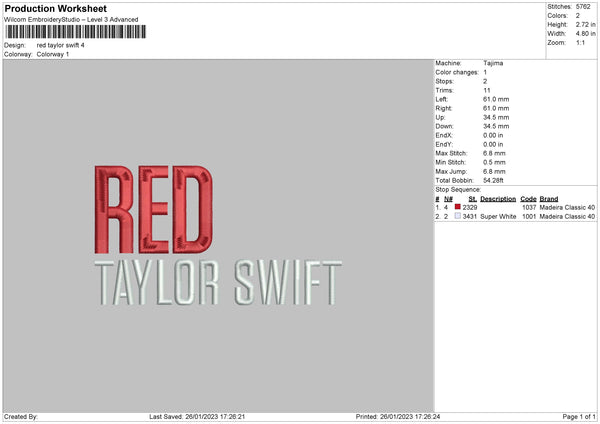Viewport: 600px width, 424px height.
Task: Click the Width value 4.80 in
Action: [x=585, y=34]
